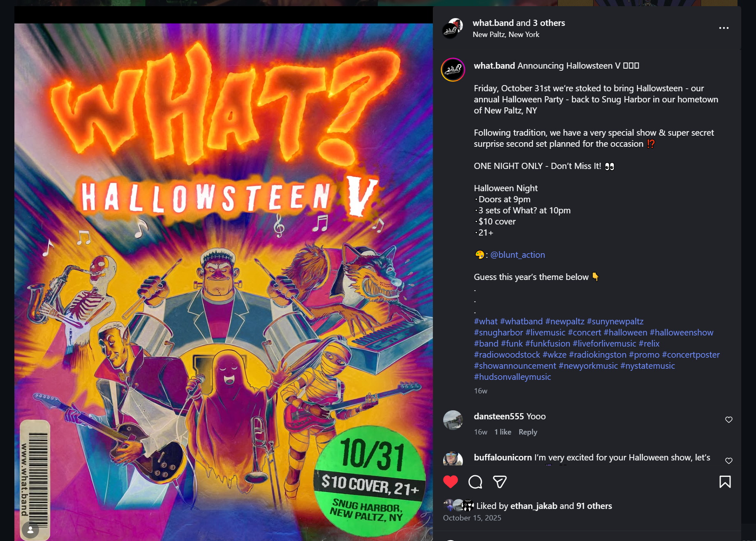Open the #snugharbor hashtag
The height and width of the screenshot is (541, 756).
coord(498,333)
